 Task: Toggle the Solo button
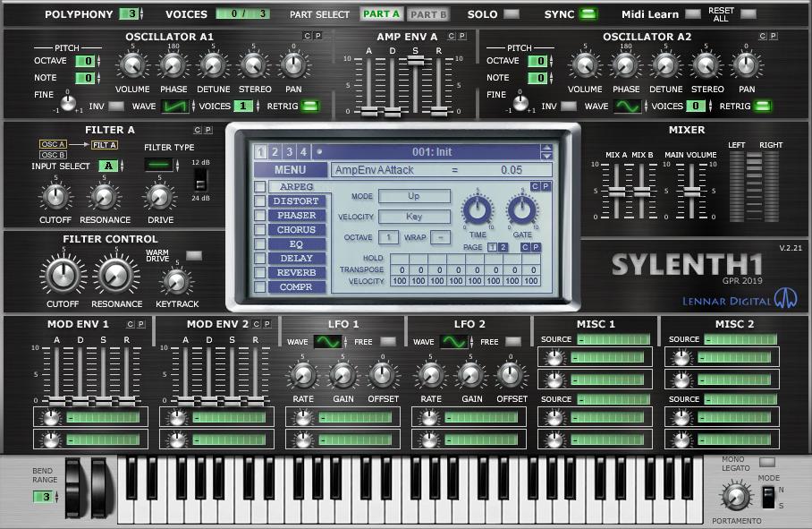(512, 14)
